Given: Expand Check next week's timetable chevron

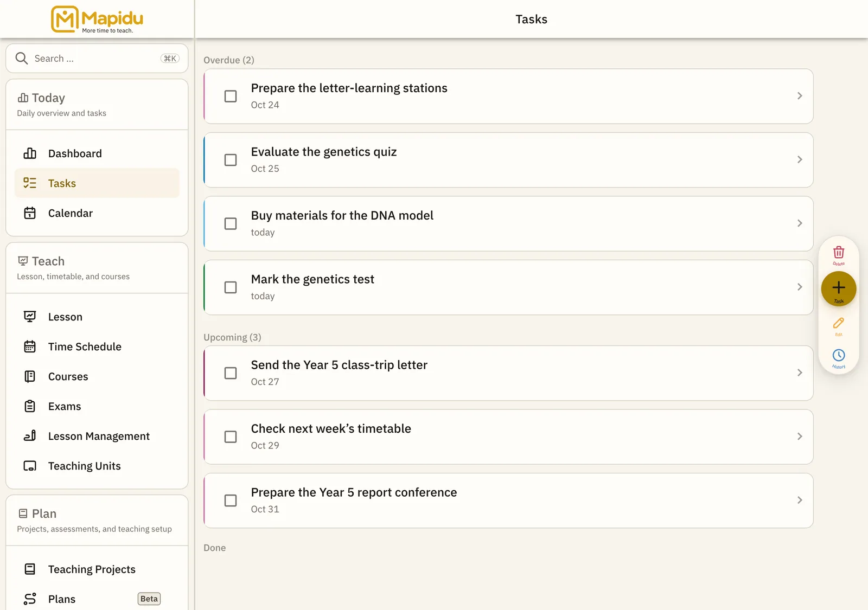Looking at the screenshot, I should [x=800, y=436].
